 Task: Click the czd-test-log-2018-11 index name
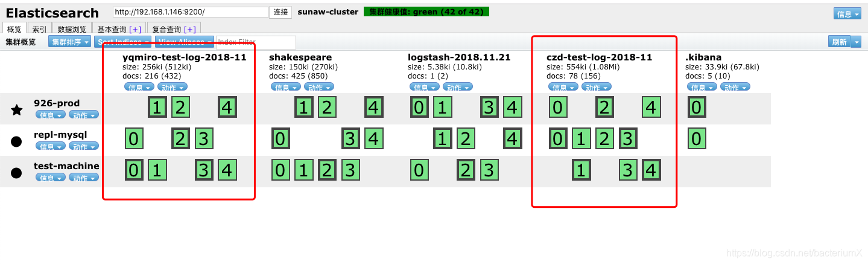tap(600, 58)
